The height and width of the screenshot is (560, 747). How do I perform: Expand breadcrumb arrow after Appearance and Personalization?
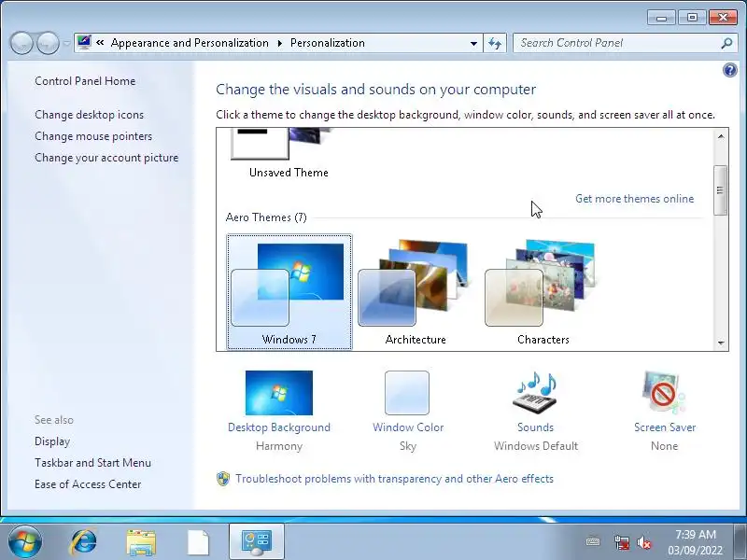point(279,43)
